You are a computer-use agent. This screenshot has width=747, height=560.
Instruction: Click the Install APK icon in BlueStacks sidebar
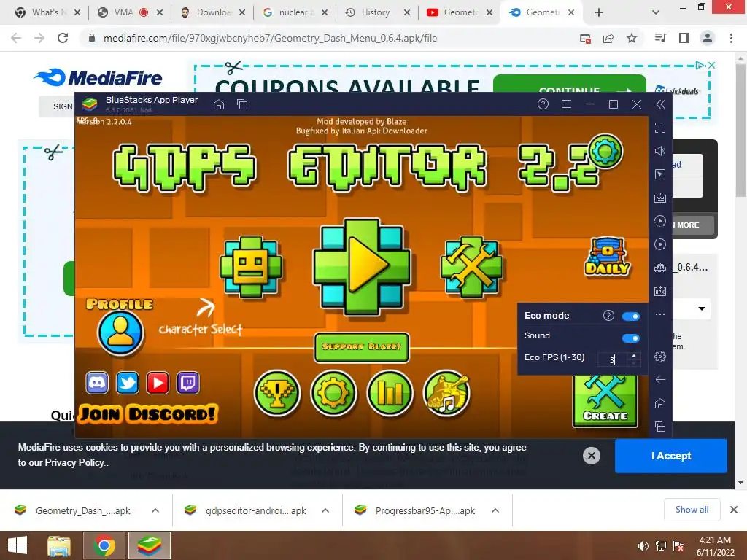pos(660,291)
